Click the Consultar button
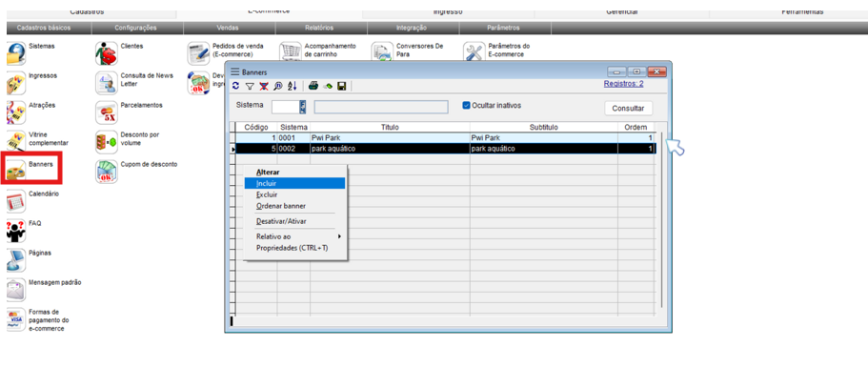 [628, 109]
